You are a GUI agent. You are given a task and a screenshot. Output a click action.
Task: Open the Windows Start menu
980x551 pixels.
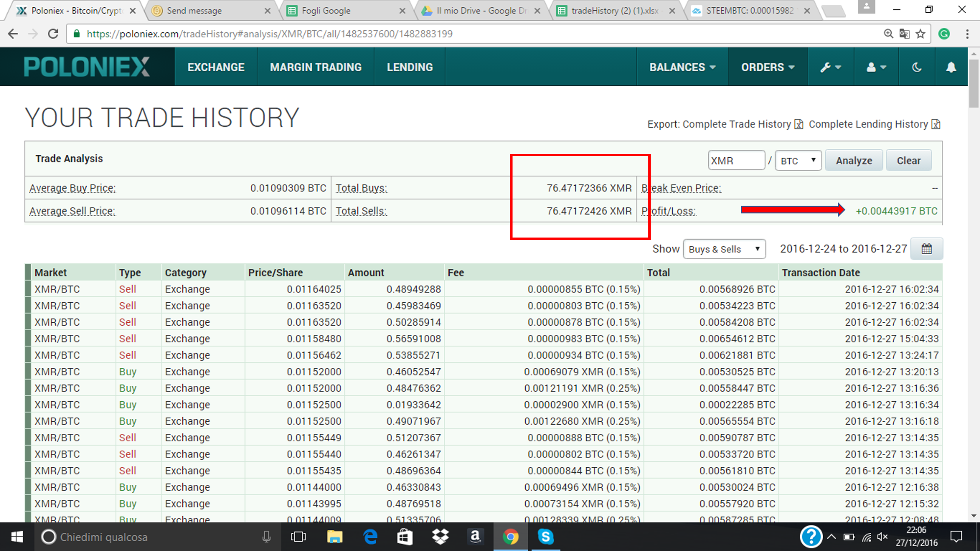(17, 537)
